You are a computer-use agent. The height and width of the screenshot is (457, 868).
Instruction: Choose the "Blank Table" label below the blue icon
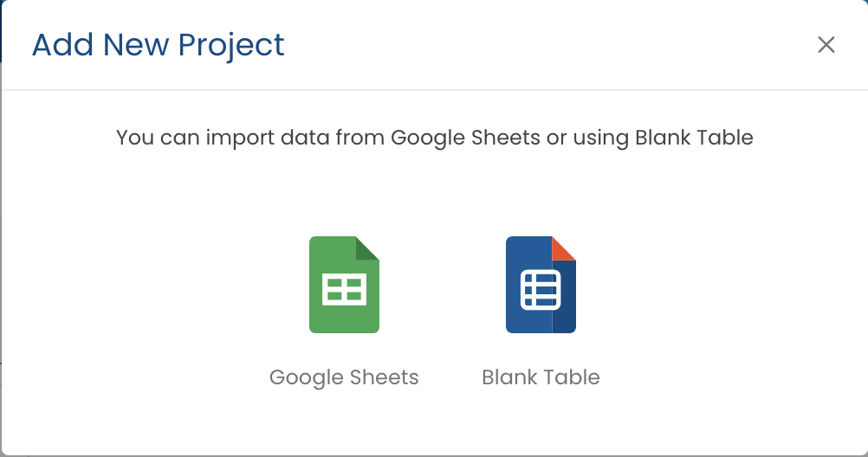(541, 377)
